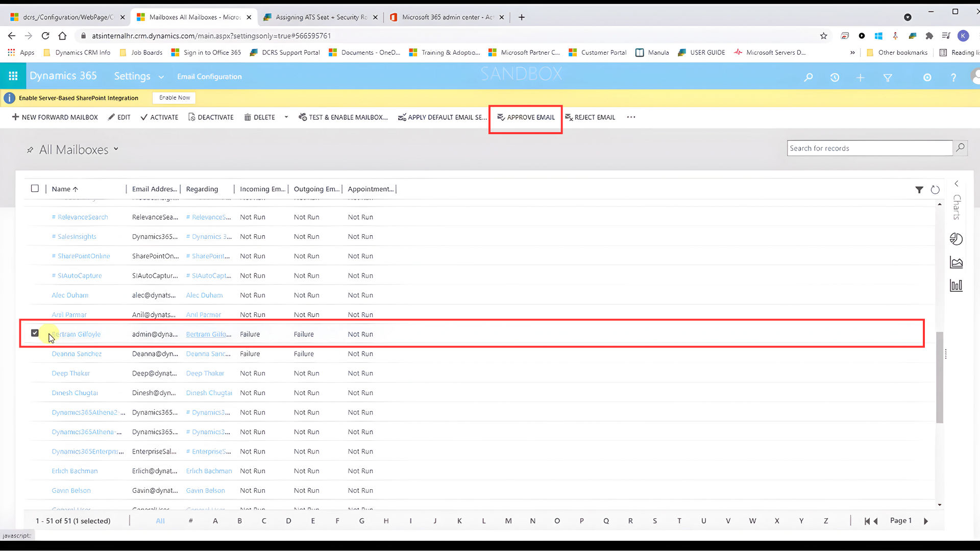Open Customer Portal bookmark
This screenshot has height=551, width=980.
click(597, 53)
